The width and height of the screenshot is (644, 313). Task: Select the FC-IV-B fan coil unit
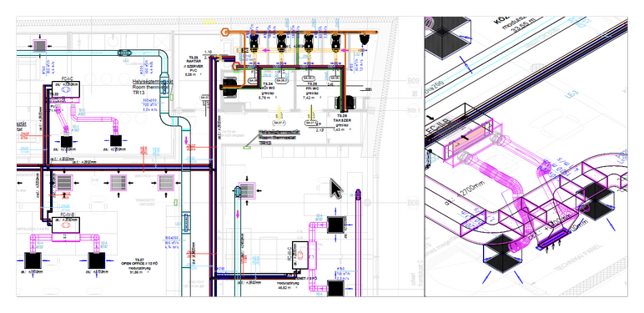(65, 225)
